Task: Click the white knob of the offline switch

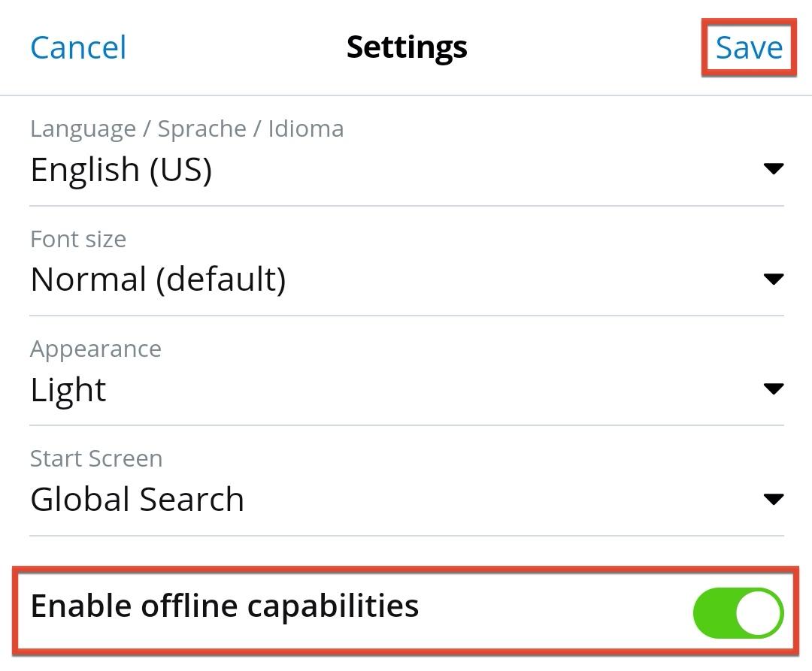Action: pyautogui.click(x=758, y=613)
